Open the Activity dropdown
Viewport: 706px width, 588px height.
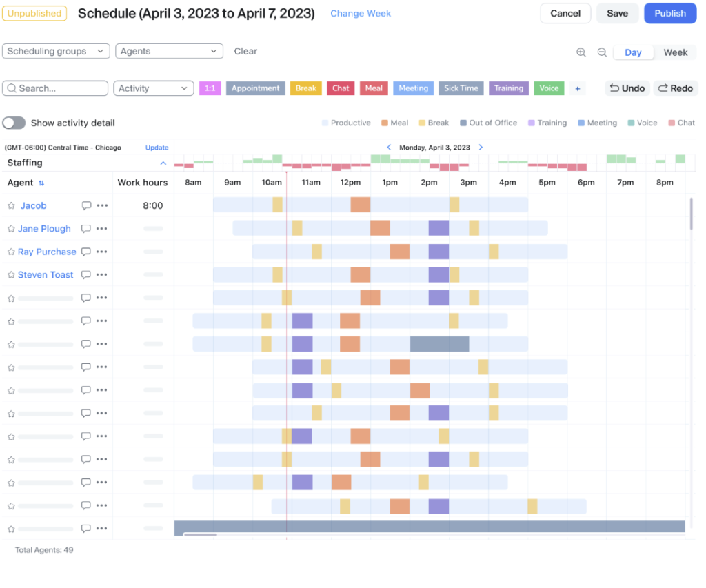click(x=153, y=88)
